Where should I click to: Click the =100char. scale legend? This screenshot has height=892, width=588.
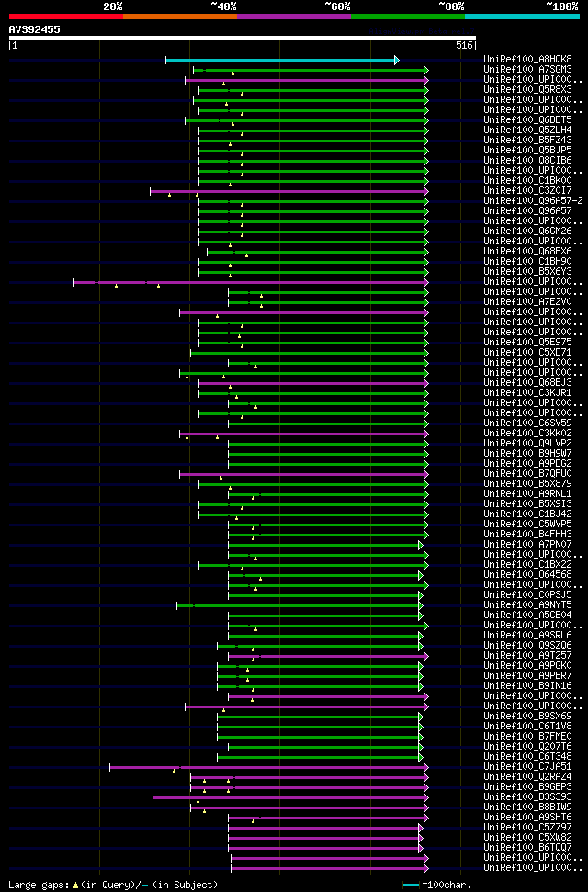tap(437, 886)
